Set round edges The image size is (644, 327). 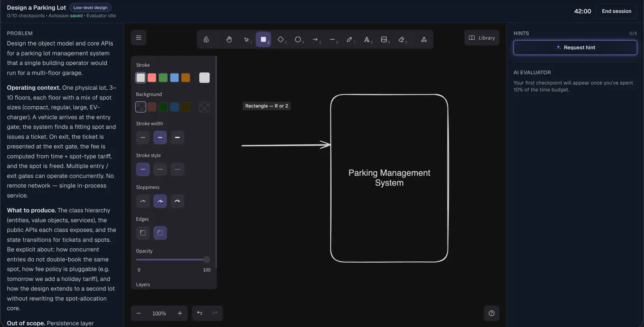point(160,233)
